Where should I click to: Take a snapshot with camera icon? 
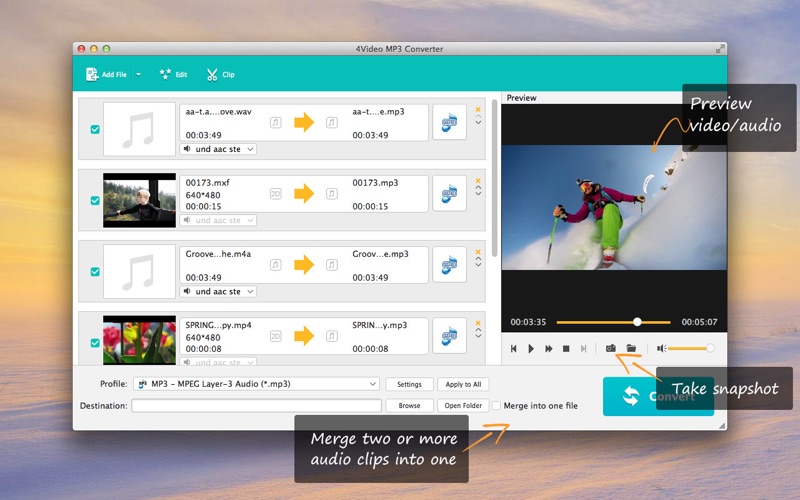point(611,348)
